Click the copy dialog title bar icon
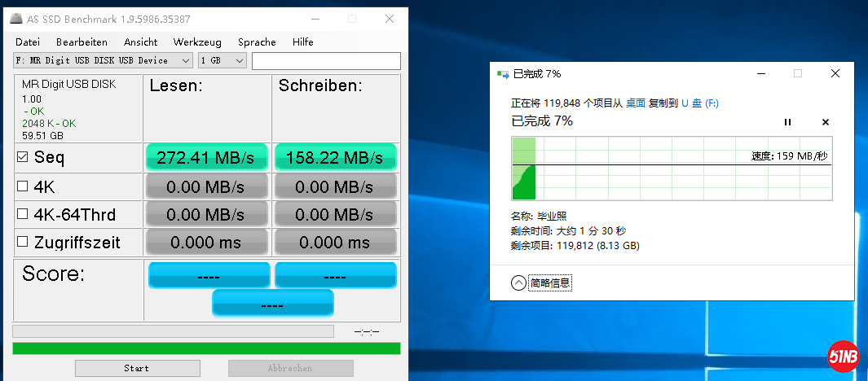The image size is (868, 381). [x=503, y=73]
